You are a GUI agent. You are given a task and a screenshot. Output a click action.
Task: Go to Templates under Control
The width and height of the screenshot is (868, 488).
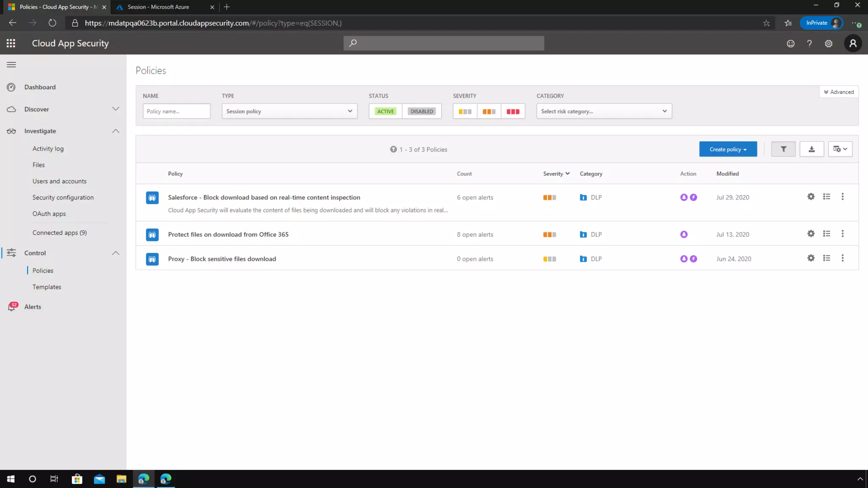(x=47, y=287)
